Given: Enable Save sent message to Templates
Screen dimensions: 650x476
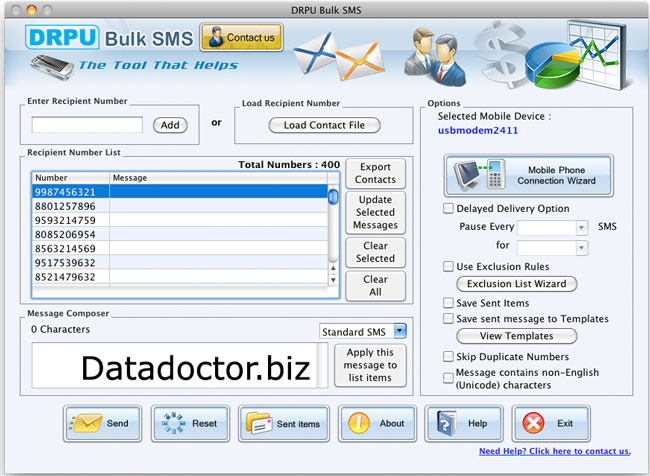Looking at the screenshot, I should 448,318.
